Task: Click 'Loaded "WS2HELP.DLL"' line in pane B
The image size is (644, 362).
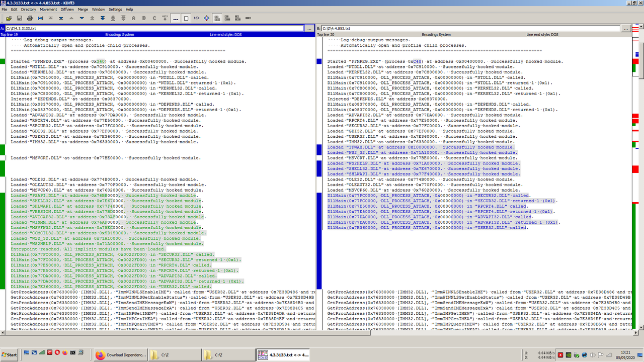Action: pyautogui.click(x=424, y=163)
